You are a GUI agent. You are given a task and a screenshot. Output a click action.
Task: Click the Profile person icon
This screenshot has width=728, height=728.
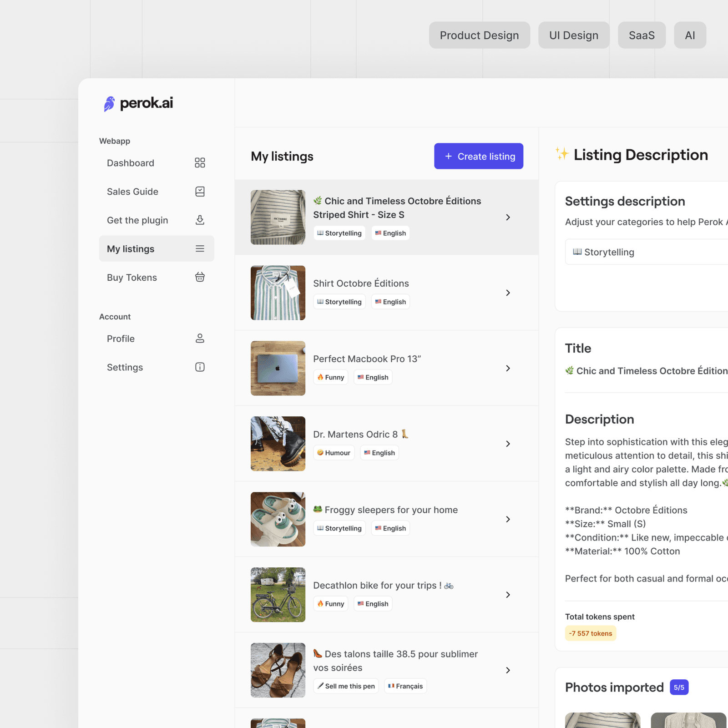coord(200,339)
